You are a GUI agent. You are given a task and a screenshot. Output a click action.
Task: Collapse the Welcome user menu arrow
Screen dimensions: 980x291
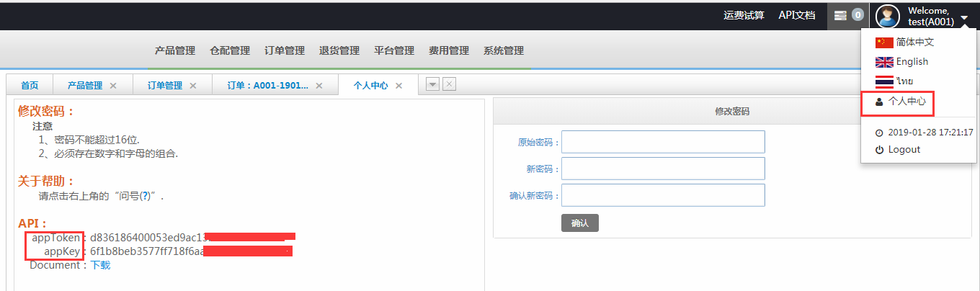964,17
